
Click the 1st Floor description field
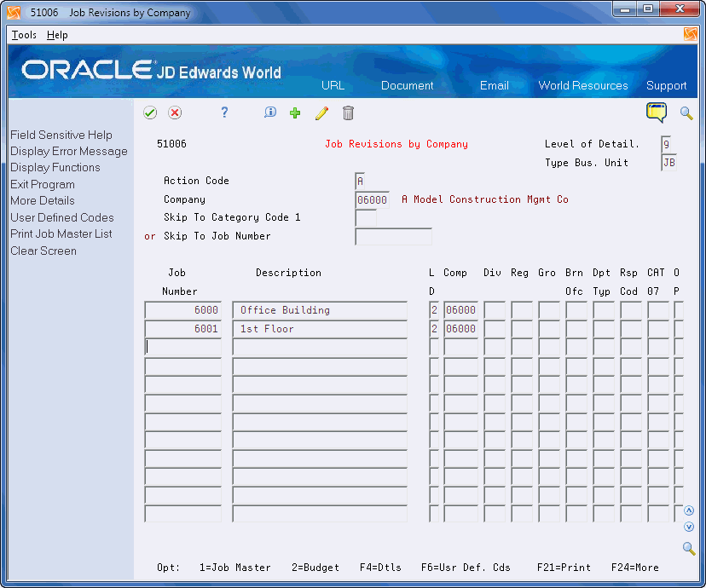pos(320,329)
